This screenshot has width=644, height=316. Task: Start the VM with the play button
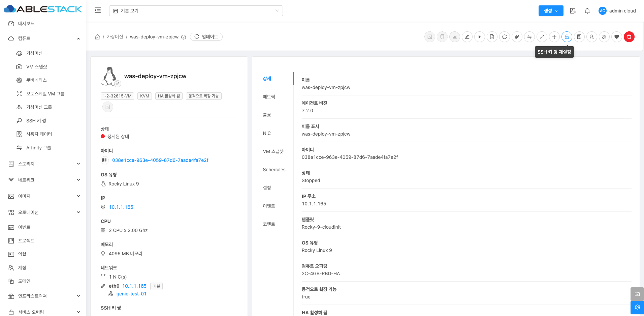pos(479,37)
